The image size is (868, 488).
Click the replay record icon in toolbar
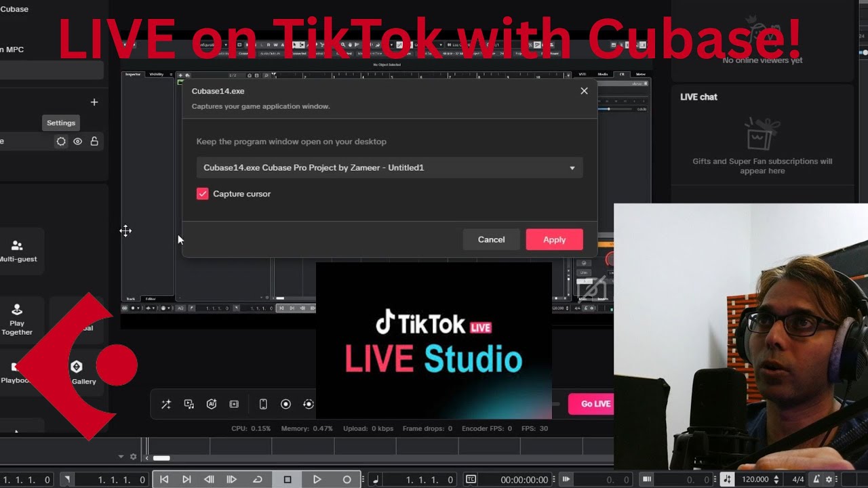pos(309,404)
